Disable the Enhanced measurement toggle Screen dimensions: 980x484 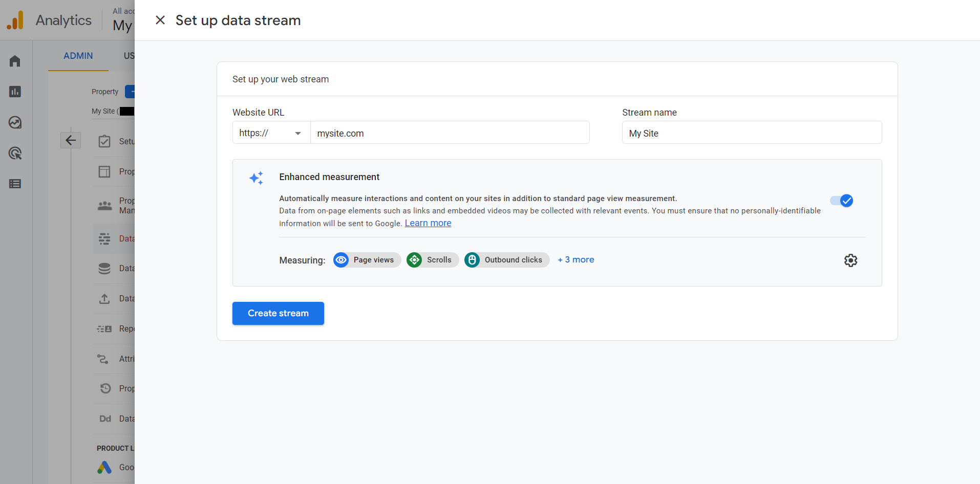point(841,201)
